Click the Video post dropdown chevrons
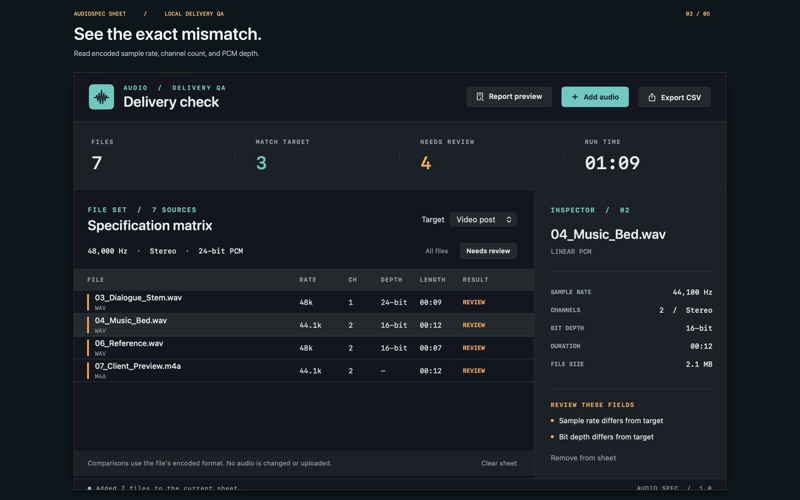 click(x=509, y=219)
